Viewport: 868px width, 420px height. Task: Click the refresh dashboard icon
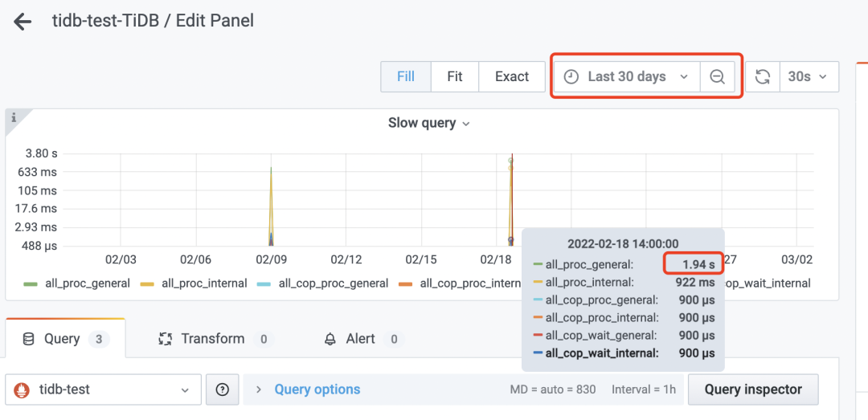click(763, 77)
